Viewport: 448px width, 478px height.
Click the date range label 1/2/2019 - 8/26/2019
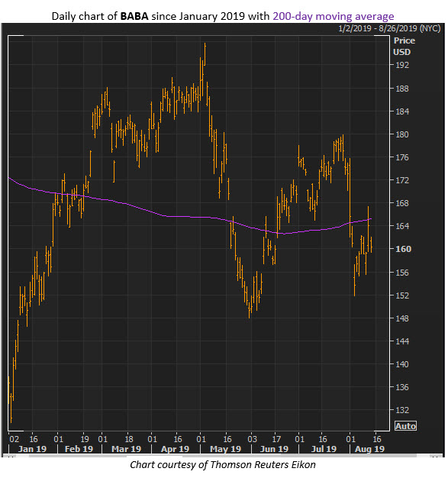point(389,29)
